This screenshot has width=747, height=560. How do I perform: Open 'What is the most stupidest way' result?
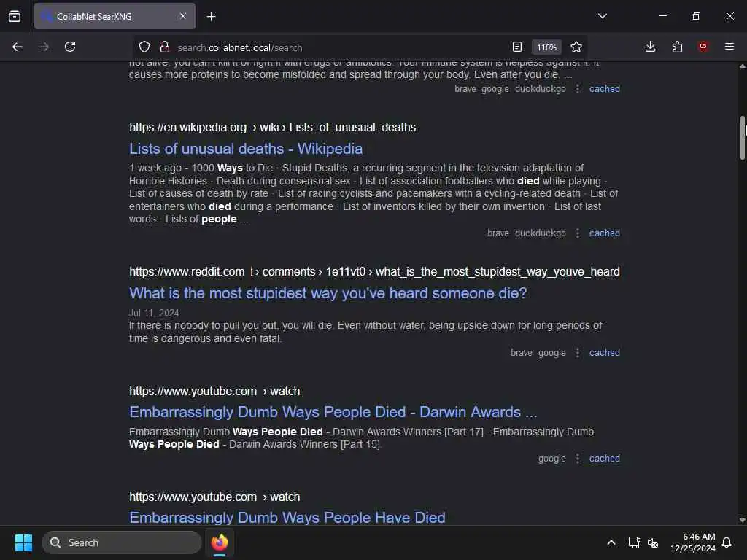(x=328, y=293)
